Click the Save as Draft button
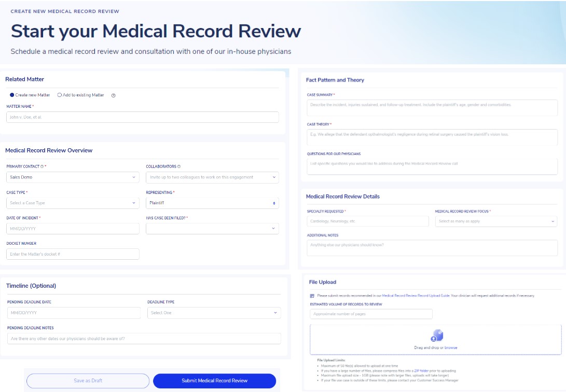The width and height of the screenshot is (566, 392). [88, 381]
